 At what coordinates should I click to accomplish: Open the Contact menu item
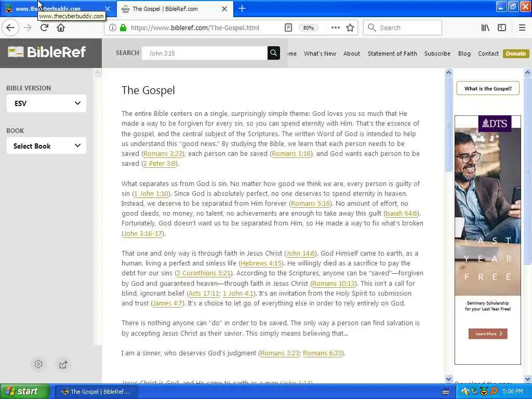pos(488,54)
